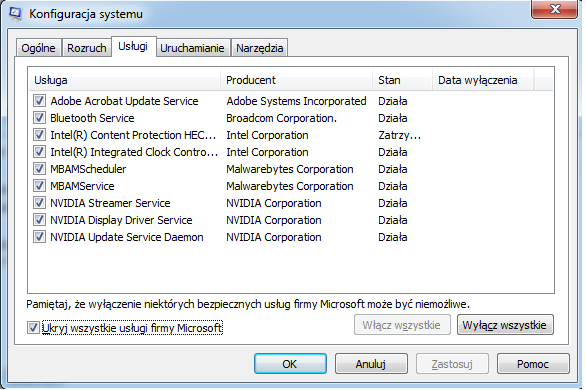Click the Włącz wszystkie button
The image size is (586, 390).
coord(402,325)
